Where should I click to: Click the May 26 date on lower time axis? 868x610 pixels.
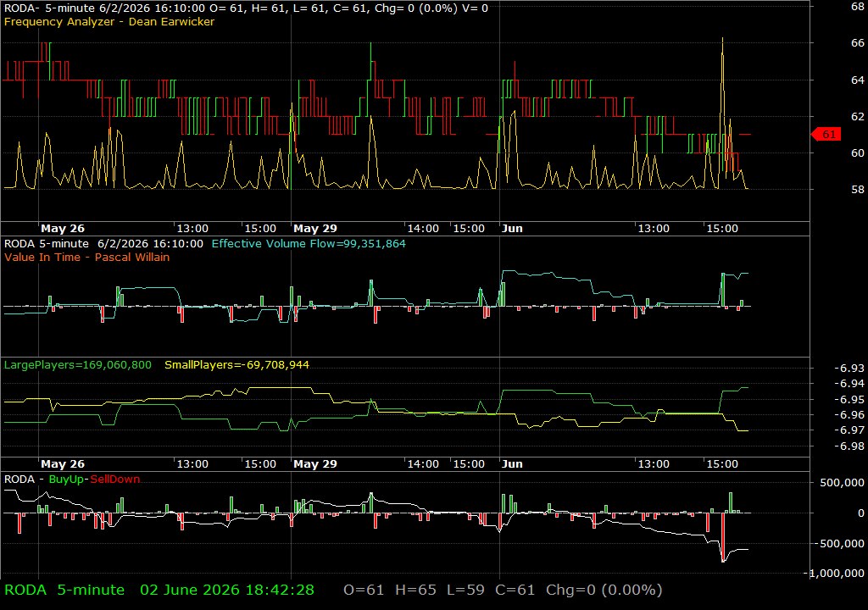coord(63,464)
